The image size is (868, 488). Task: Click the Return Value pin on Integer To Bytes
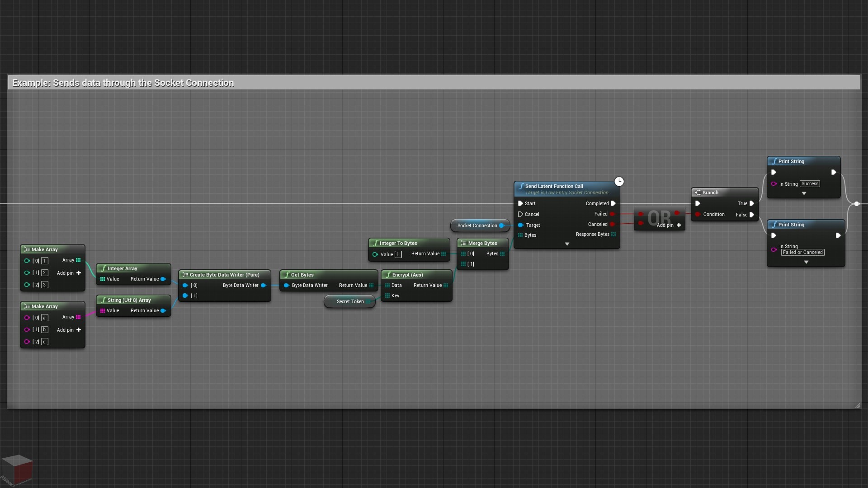(x=443, y=253)
